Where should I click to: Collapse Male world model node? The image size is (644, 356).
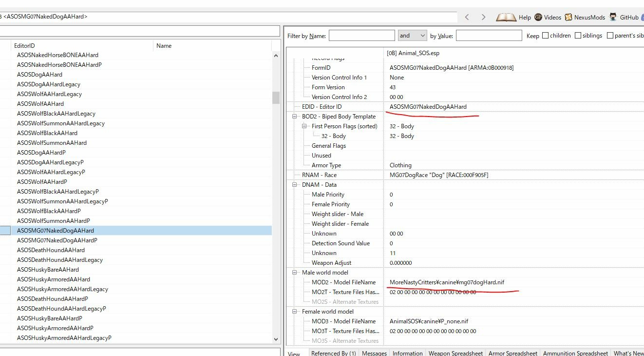295,273
